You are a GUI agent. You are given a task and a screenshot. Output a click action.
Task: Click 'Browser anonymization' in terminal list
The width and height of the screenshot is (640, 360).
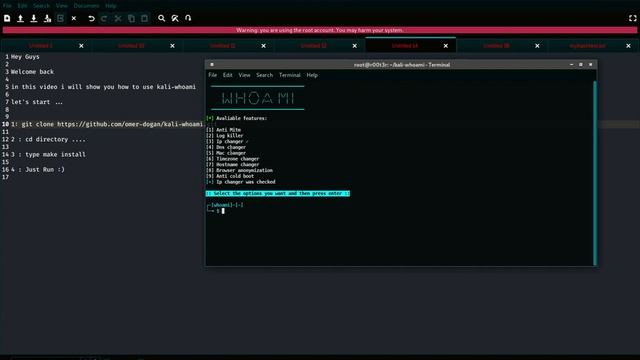pyautogui.click(x=244, y=170)
